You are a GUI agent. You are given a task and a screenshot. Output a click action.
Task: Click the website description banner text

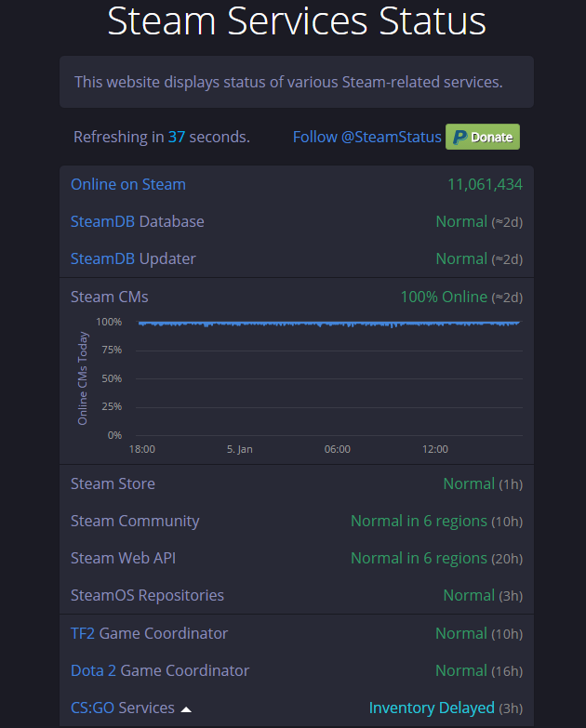(288, 82)
